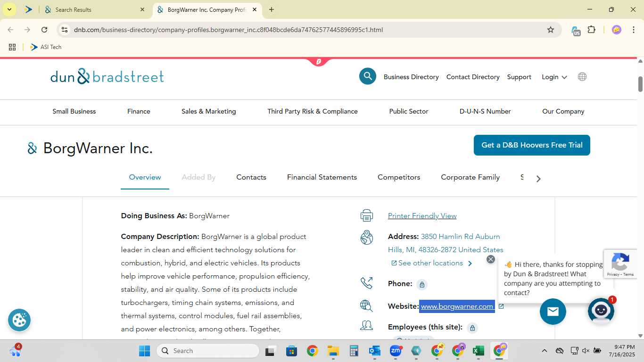The height and width of the screenshot is (362, 644).
Task: Open the Finance menu
Action: click(139, 111)
